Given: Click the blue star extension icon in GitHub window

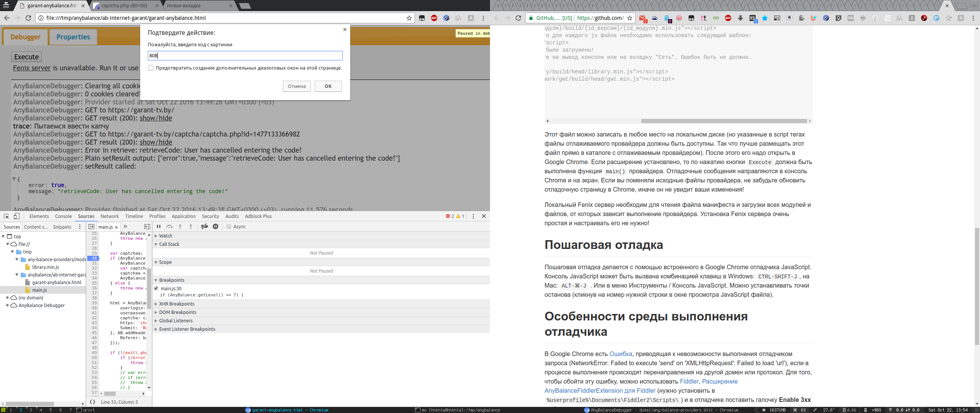Looking at the screenshot, I should pyautogui.click(x=765, y=18).
